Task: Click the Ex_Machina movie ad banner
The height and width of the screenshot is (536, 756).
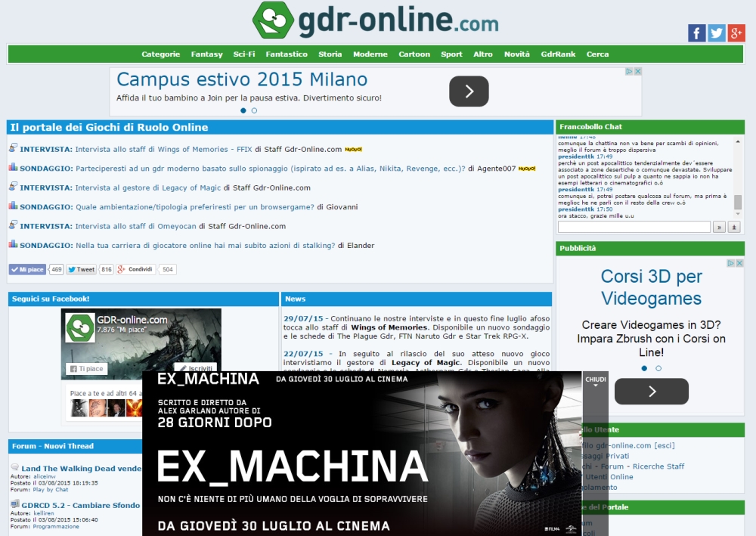Action: pyautogui.click(x=361, y=454)
